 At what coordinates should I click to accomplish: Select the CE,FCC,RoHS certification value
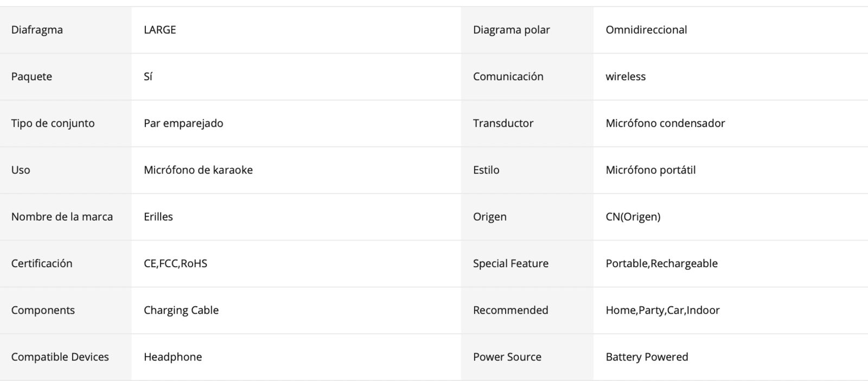click(175, 263)
